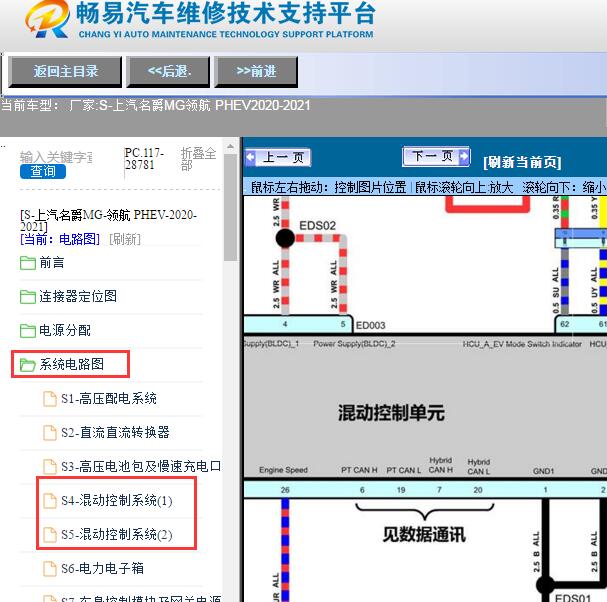This screenshot has height=602, width=607.
Task: Click the EDS02 splice node in diagram
Action: (x=285, y=238)
